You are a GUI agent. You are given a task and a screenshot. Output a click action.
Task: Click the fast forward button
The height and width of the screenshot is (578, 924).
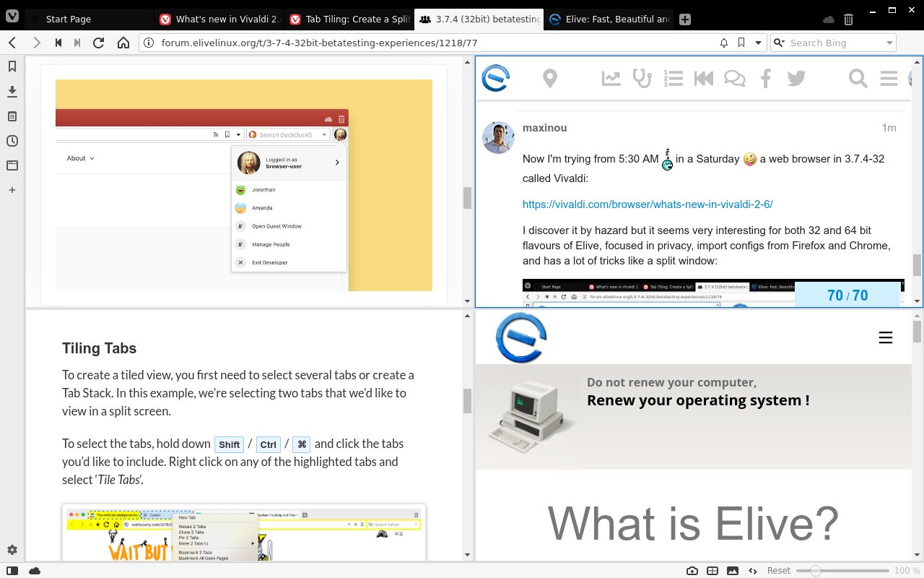[x=77, y=43]
